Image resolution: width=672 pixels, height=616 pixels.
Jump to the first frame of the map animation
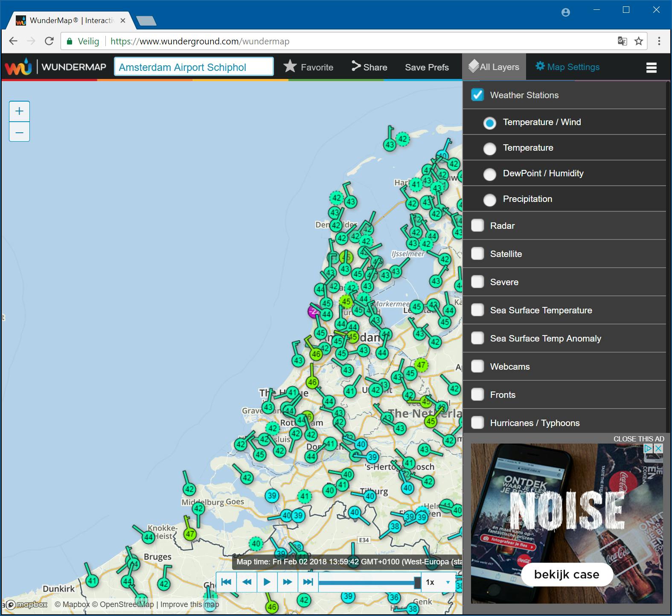coord(226,582)
